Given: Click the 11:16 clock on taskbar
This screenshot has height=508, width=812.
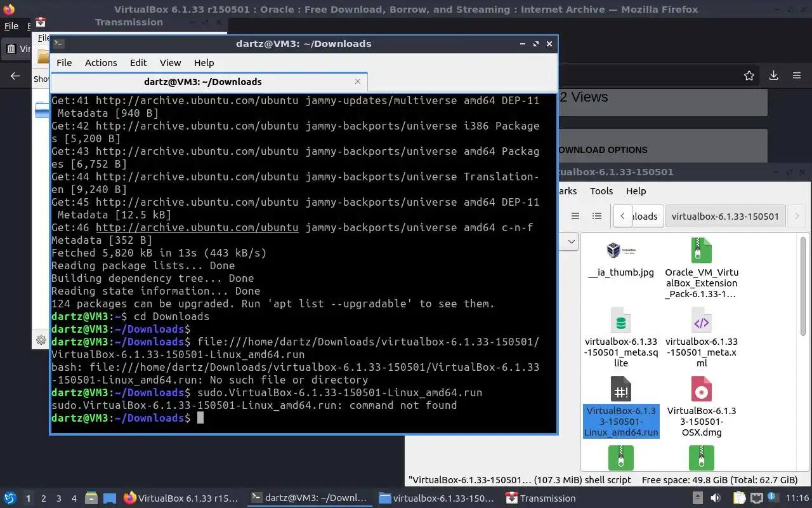Looking at the screenshot, I should tap(798, 498).
